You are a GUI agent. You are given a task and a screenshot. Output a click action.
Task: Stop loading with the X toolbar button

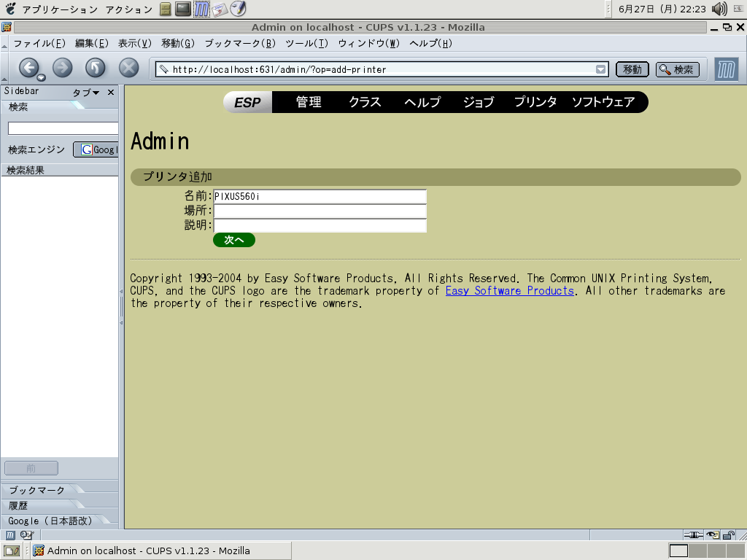click(x=128, y=68)
